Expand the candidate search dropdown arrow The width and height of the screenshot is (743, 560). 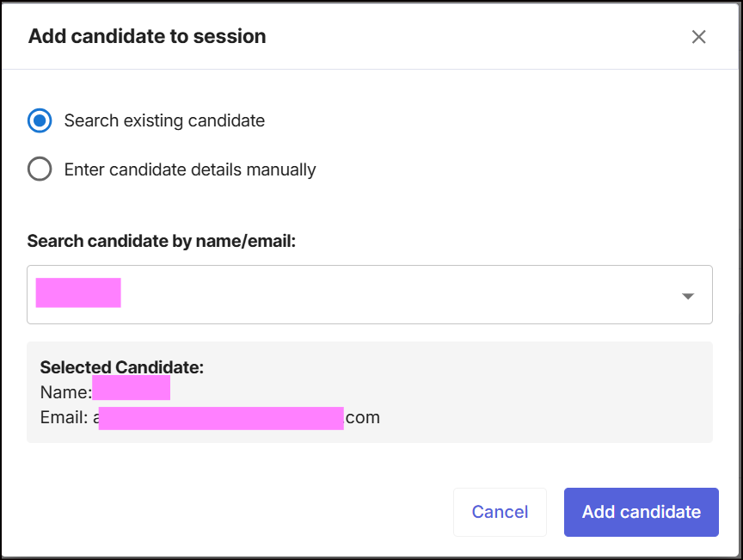(x=688, y=296)
